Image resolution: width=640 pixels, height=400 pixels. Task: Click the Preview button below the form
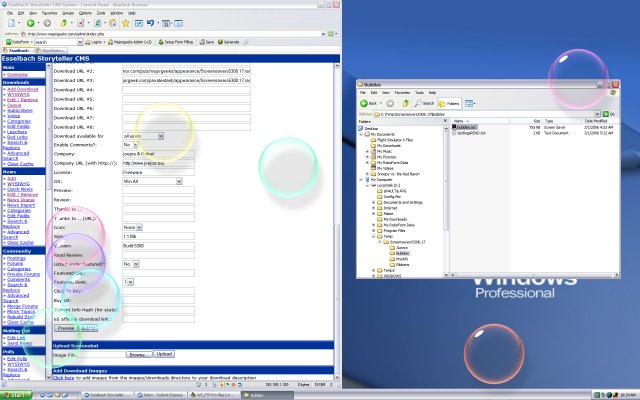coord(65,328)
